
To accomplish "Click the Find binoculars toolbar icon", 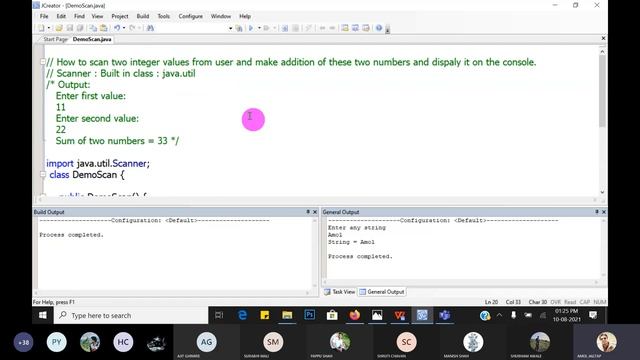I will point(150,28).
